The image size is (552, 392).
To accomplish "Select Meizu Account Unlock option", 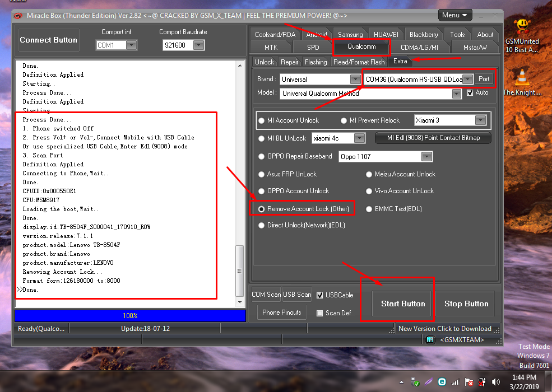I will click(x=369, y=174).
